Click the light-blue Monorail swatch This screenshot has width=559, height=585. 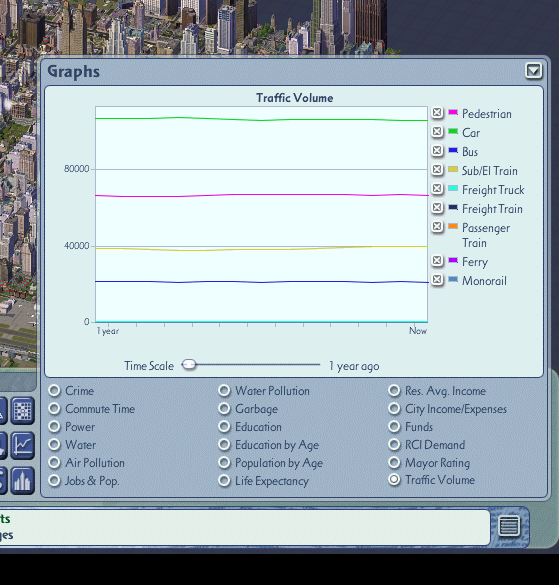pyautogui.click(x=453, y=279)
